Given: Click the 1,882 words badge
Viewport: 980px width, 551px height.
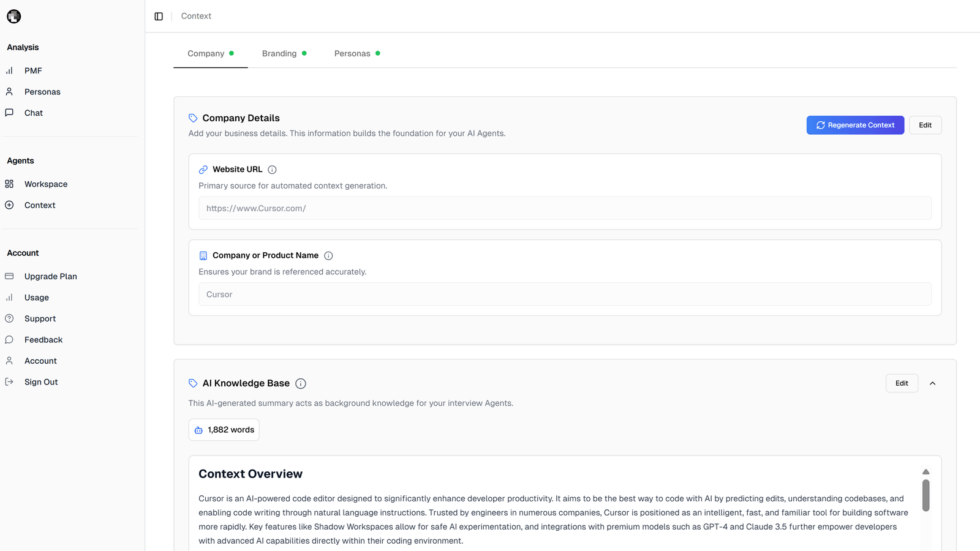Looking at the screenshot, I should pyautogui.click(x=224, y=430).
